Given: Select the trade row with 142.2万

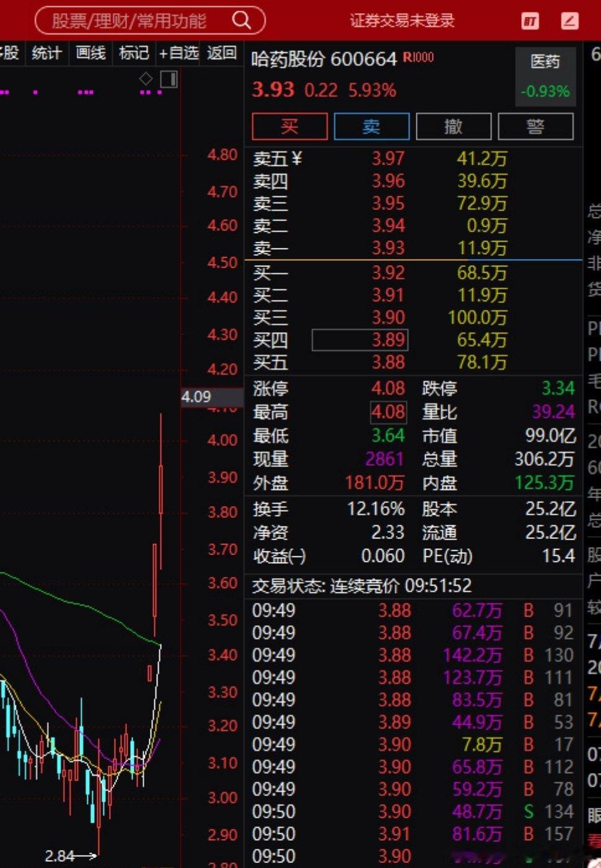Looking at the screenshot, I should (413, 655).
